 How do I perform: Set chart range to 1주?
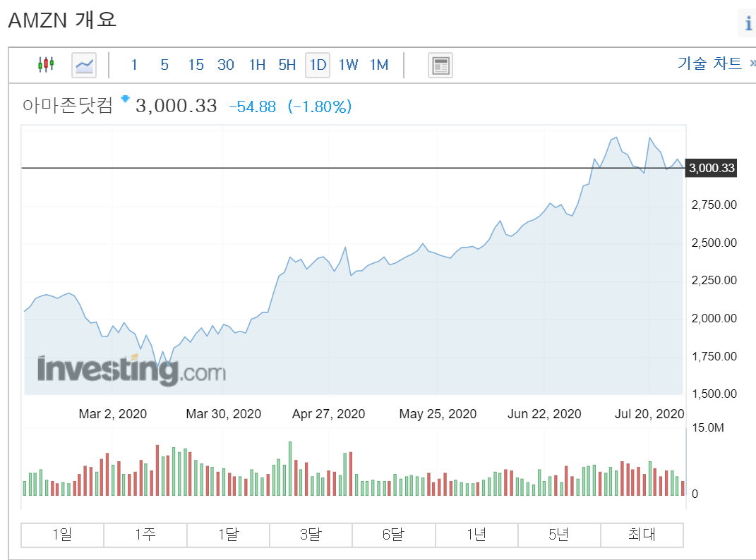[145, 535]
